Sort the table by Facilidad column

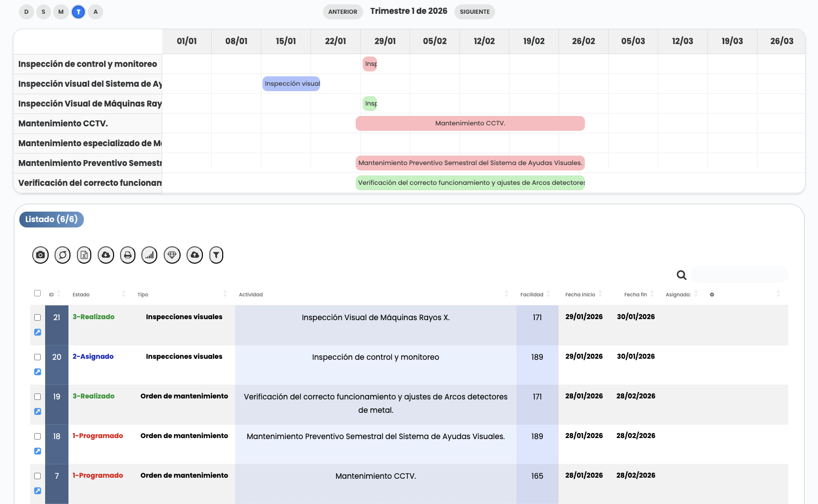pos(548,294)
